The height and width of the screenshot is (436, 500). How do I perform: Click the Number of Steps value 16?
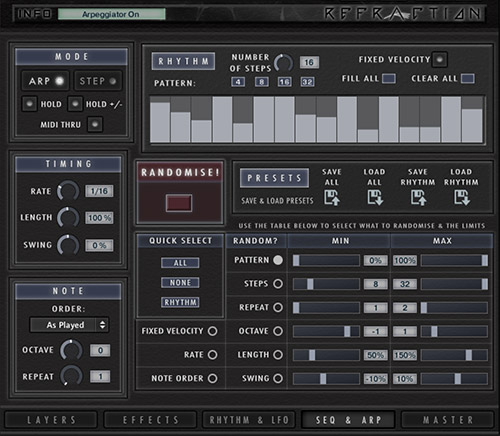309,62
